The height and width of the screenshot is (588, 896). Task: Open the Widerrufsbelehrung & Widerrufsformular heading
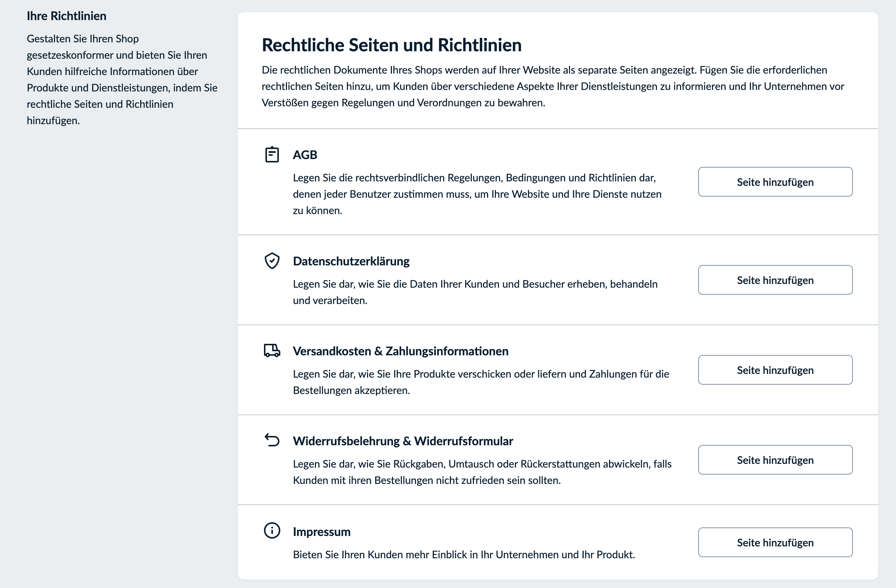pos(403,440)
